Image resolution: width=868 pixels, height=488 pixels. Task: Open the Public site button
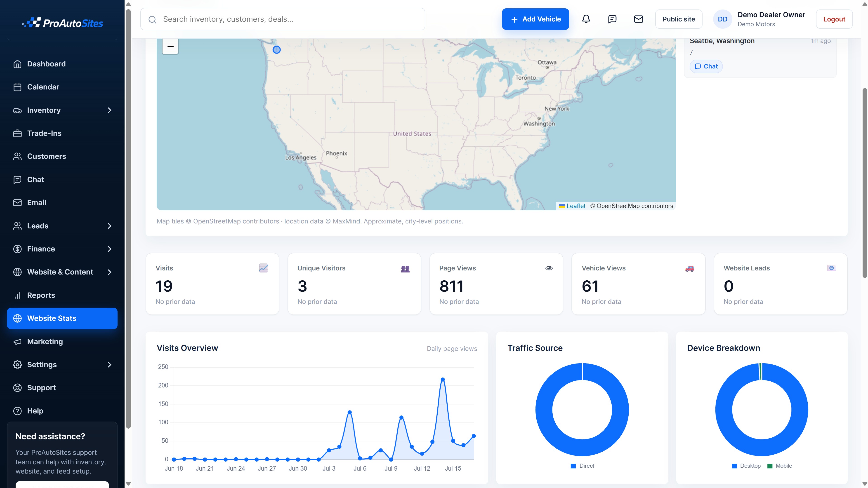pyautogui.click(x=679, y=19)
